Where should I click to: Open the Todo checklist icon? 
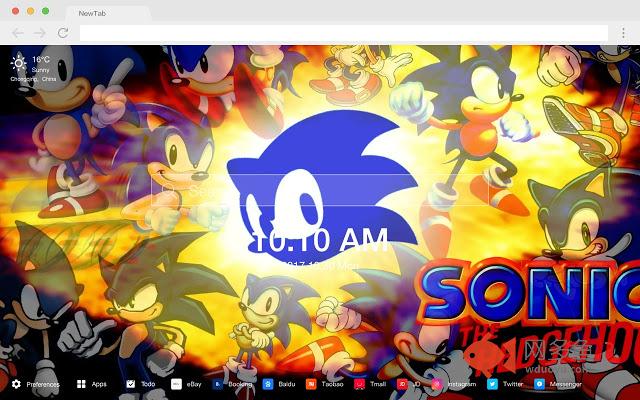[131, 384]
